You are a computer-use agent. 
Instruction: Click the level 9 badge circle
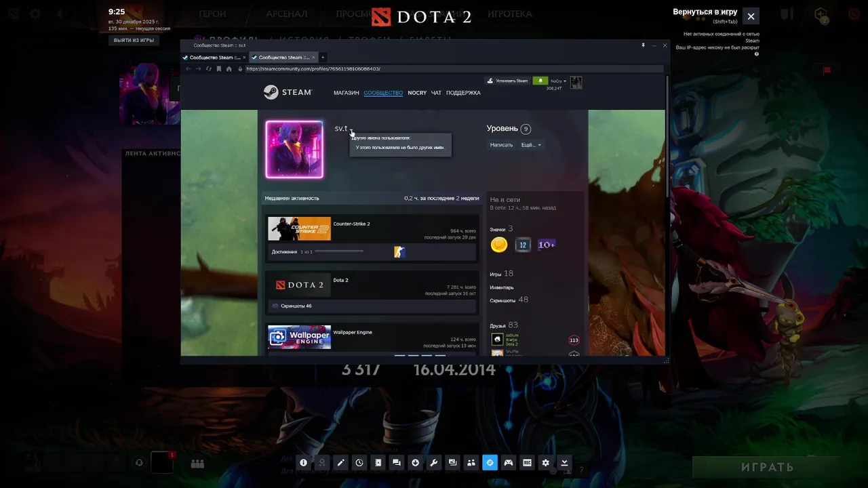[x=526, y=129]
